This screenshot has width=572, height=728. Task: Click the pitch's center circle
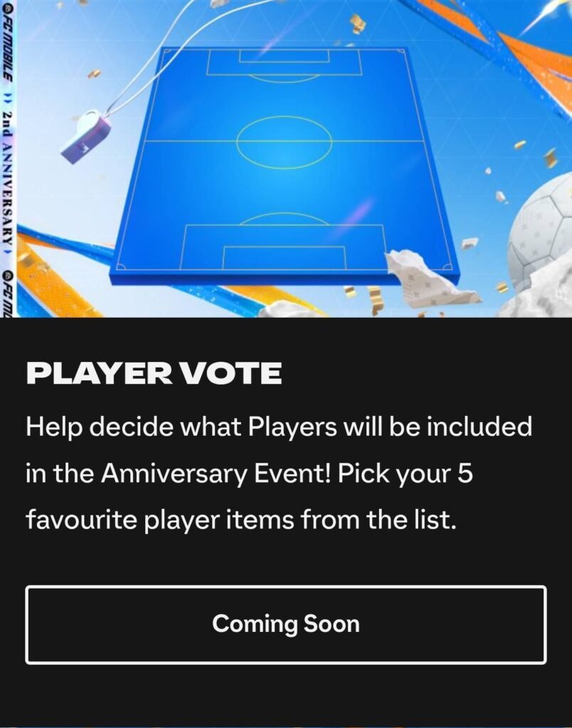pyautogui.click(x=285, y=141)
